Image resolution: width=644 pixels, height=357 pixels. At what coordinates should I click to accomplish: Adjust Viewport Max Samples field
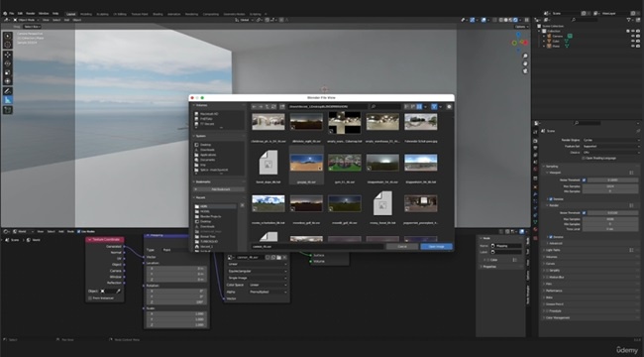tap(610, 186)
